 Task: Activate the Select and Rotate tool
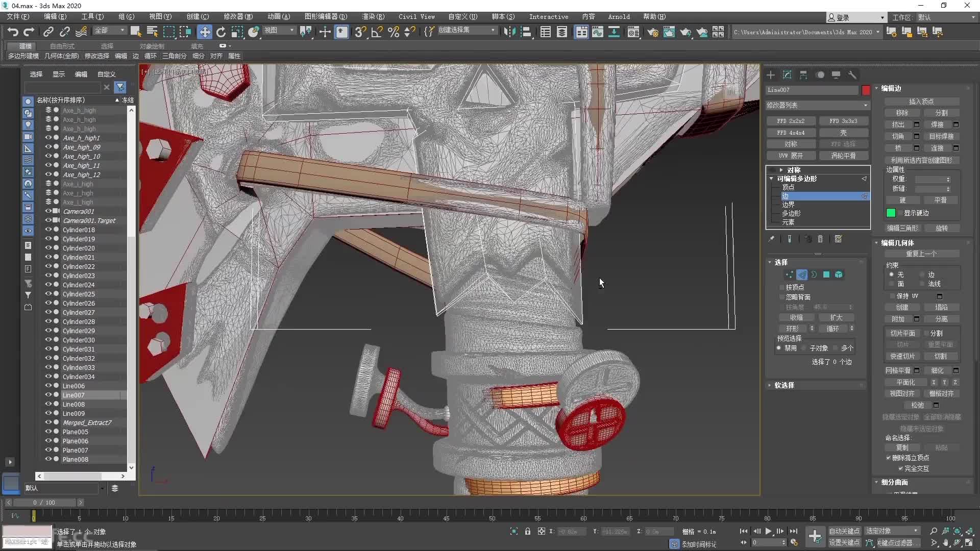221,32
